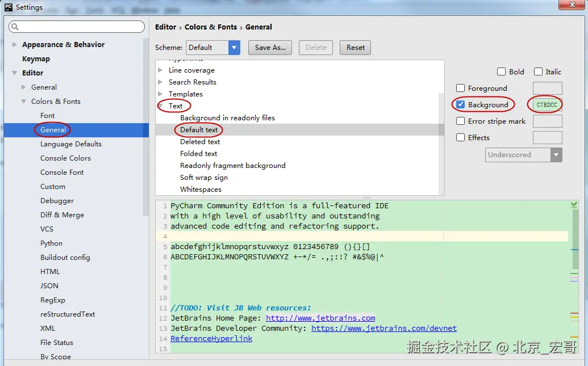Click the disabled Delete button
The height and width of the screenshot is (366, 588).
(316, 48)
